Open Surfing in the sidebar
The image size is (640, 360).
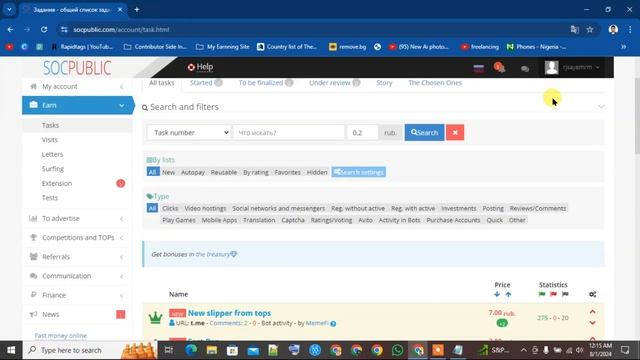53,169
